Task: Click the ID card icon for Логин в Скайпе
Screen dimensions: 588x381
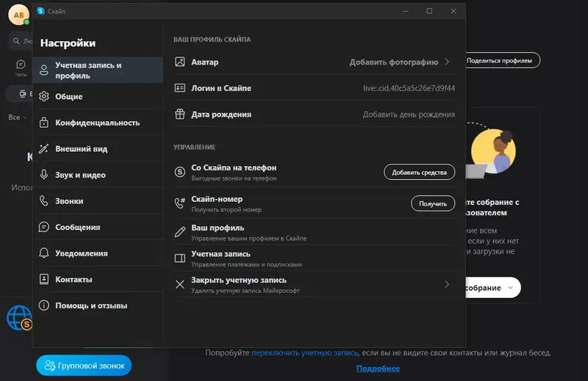Action: click(x=180, y=88)
